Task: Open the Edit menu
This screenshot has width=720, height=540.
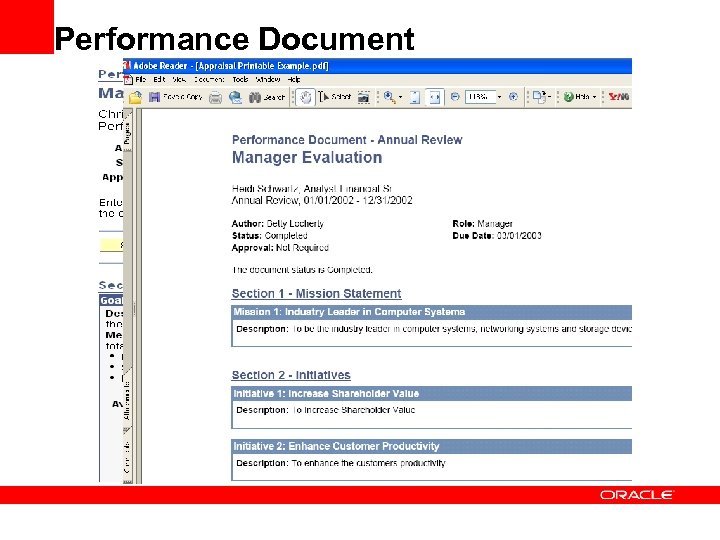Action: 159,79
